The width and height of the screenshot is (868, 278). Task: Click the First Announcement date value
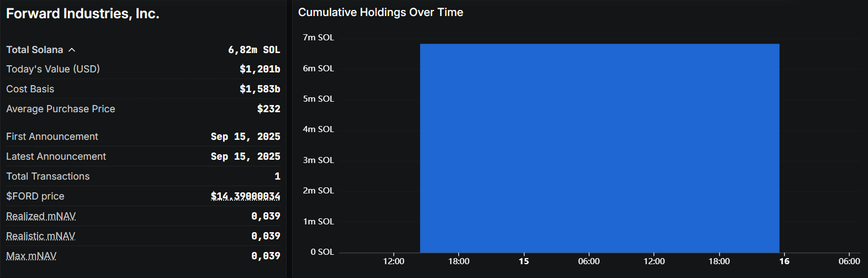click(x=245, y=137)
